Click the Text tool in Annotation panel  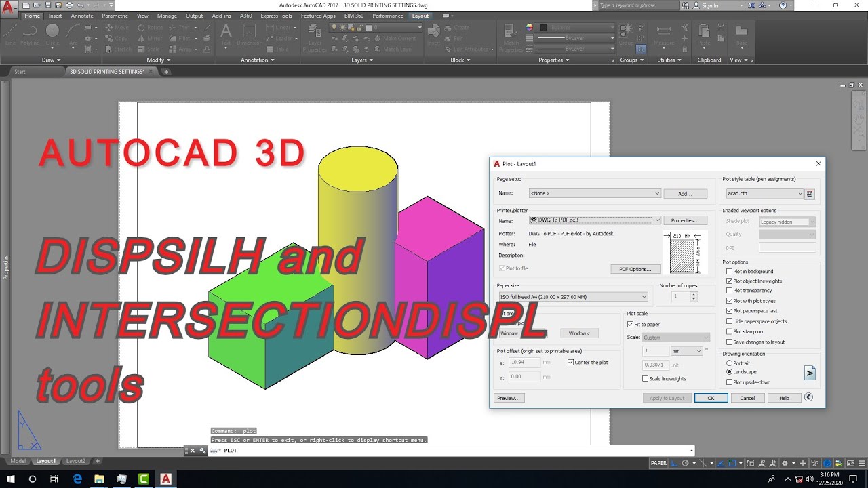(x=226, y=35)
